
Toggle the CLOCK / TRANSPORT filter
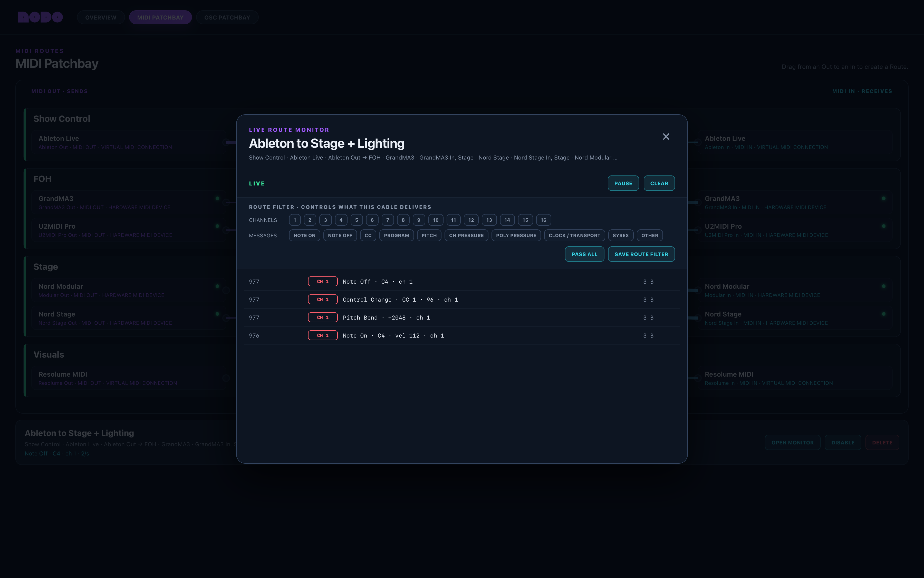[574, 236]
